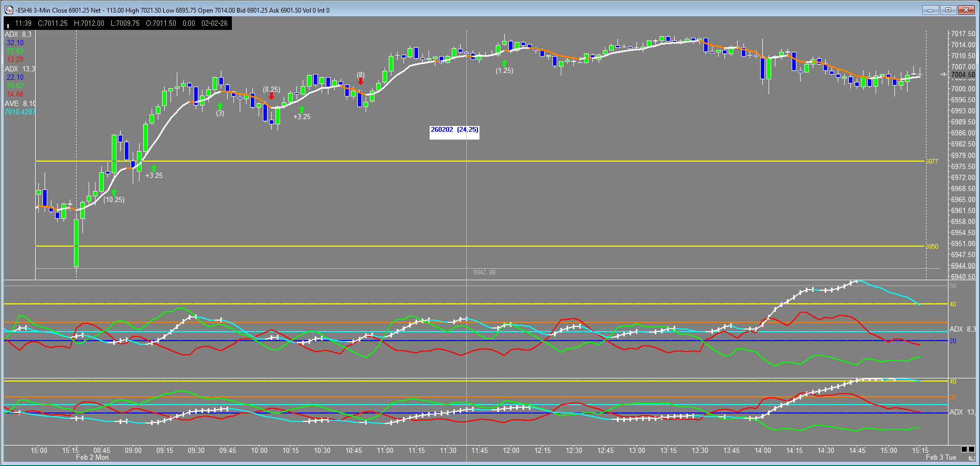
Task: Click the NJ label at bottom-right corner
Action: (972, 459)
